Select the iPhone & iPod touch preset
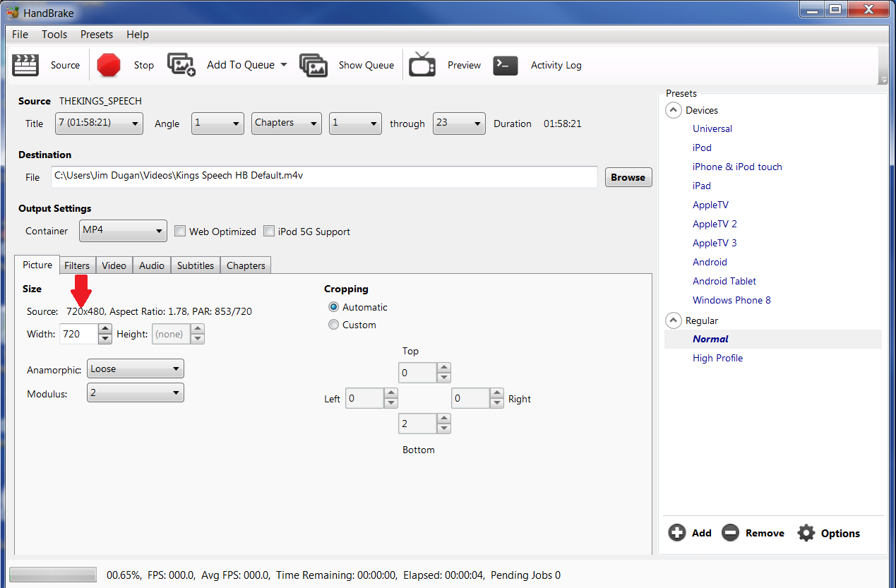The height and width of the screenshot is (588, 896). [x=737, y=167]
